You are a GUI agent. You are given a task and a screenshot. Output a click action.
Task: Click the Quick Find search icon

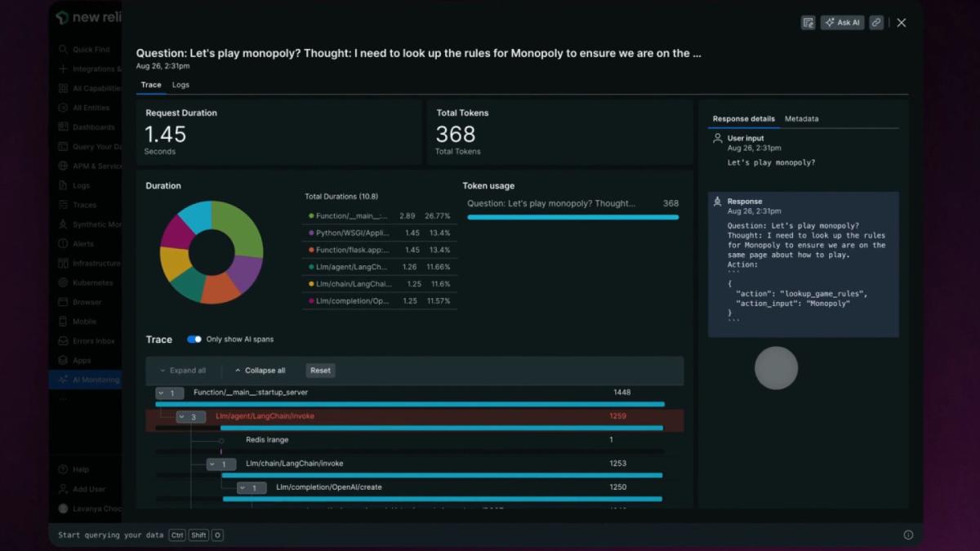point(63,50)
